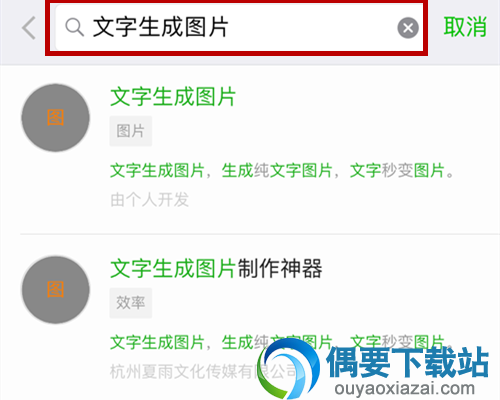Image resolution: width=500 pixels, height=400 pixels.
Task: Click the swirl logo of 偶要下载站
Action: (289, 368)
